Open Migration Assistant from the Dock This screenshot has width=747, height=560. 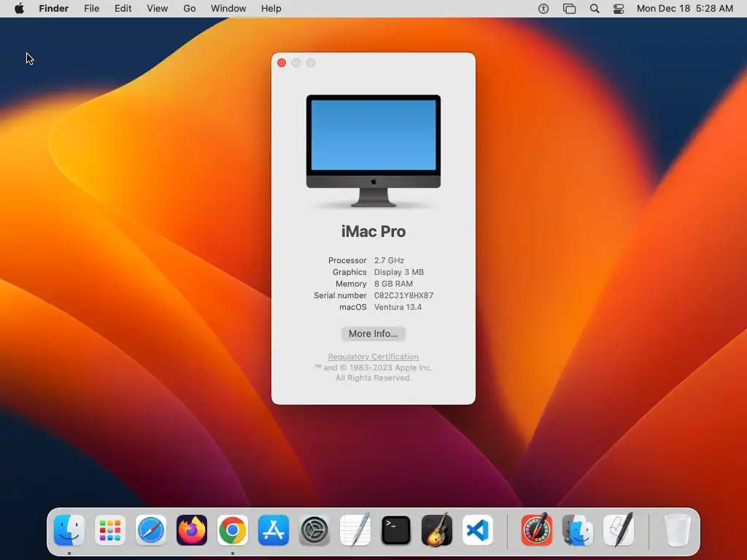click(x=578, y=530)
